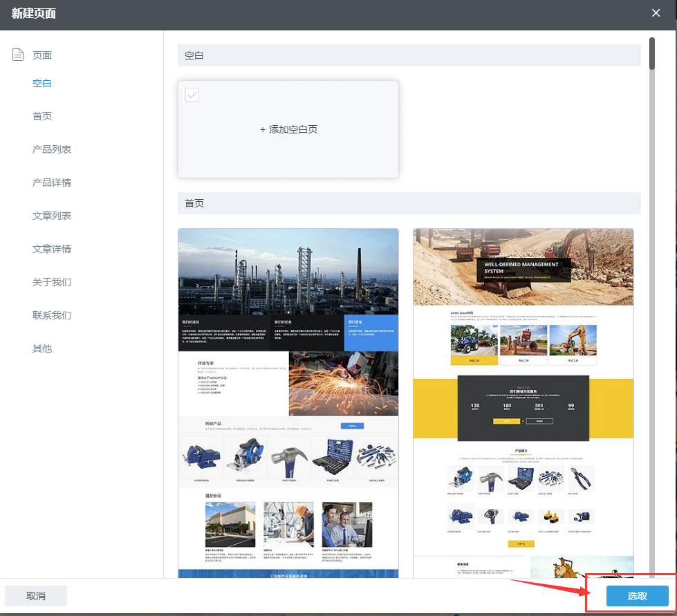Switch to 文章列表 category
Viewport: 677px width, 616px height.
(x=52, y=216)
